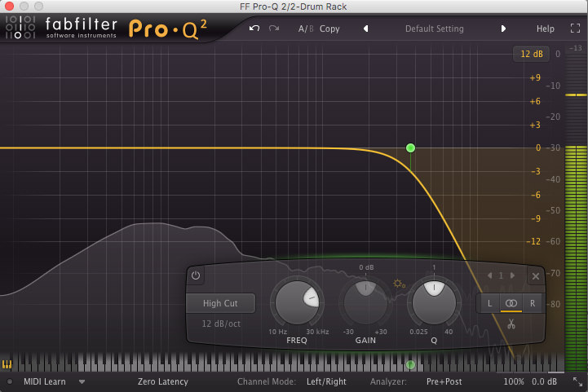Set band to Left channel only
This screenshot has width=588, height=392.
489,303
